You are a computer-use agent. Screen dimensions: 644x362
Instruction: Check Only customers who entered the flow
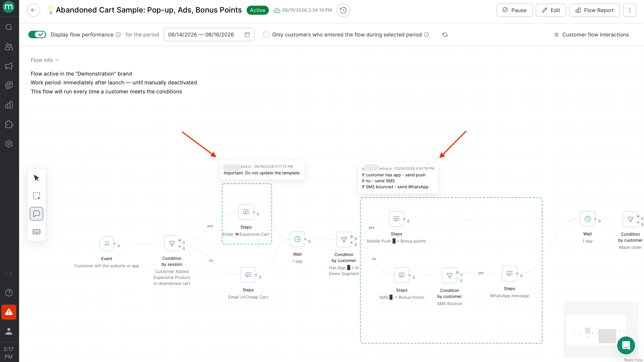266,35
